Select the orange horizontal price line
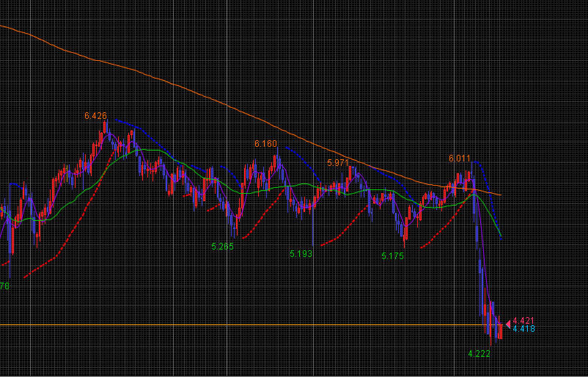The width and height of the screenshot is (588, 378). point(220,324)
